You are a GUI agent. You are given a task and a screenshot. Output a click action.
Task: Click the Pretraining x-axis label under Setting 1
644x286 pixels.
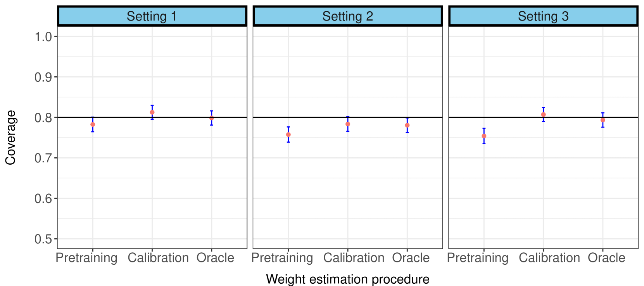86,258
